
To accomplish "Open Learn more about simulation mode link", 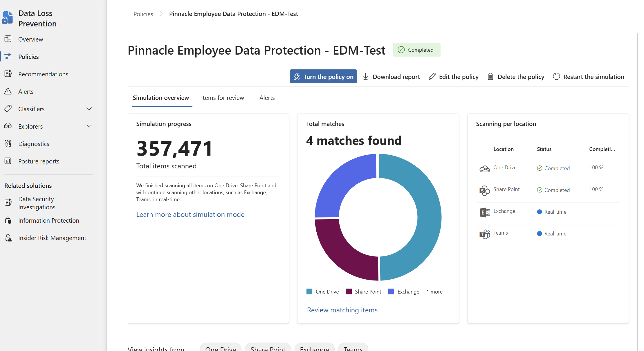I will point(190,215).
